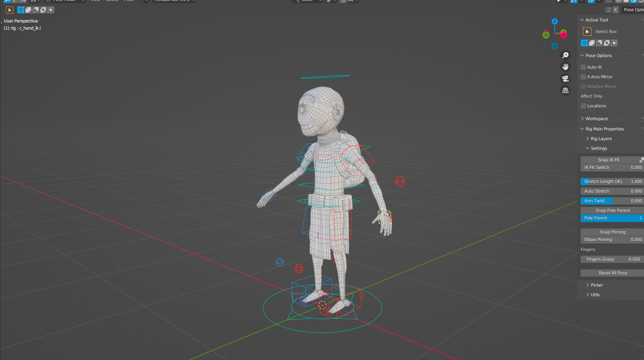Viewport: 644px width, 360px height.
Task: Click the blue negative Z axis ball on gizmo
Action: [555, 46]
